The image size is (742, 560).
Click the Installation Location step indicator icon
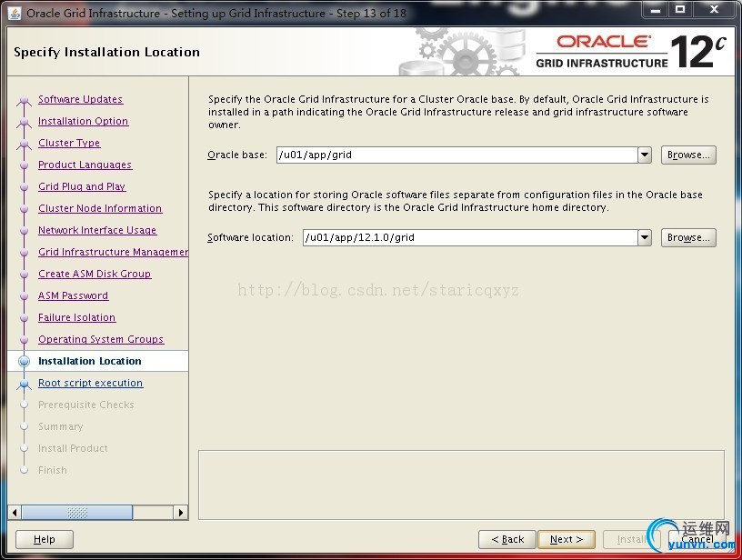click(24, 361)
